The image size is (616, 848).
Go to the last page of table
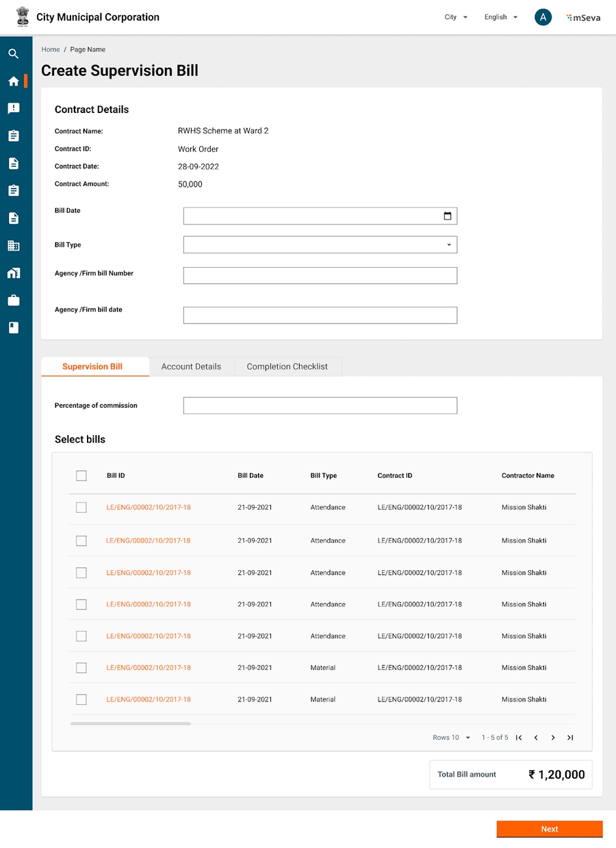570,738
